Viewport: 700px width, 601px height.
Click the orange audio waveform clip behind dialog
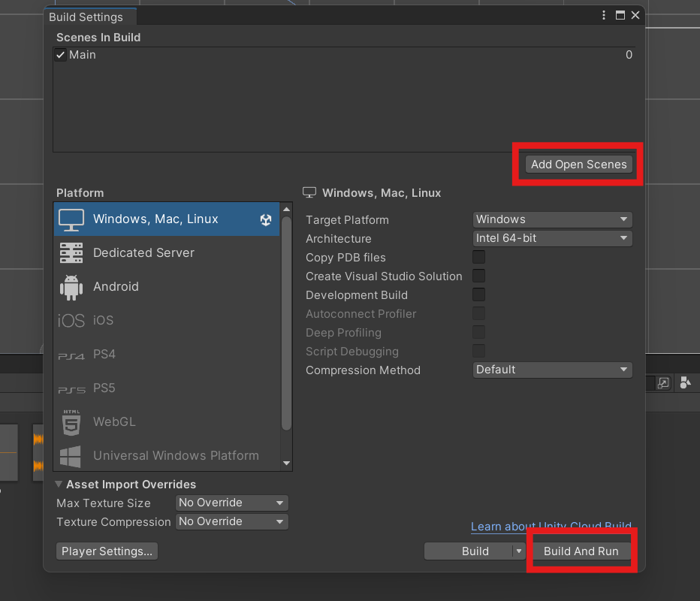(38, 453)
